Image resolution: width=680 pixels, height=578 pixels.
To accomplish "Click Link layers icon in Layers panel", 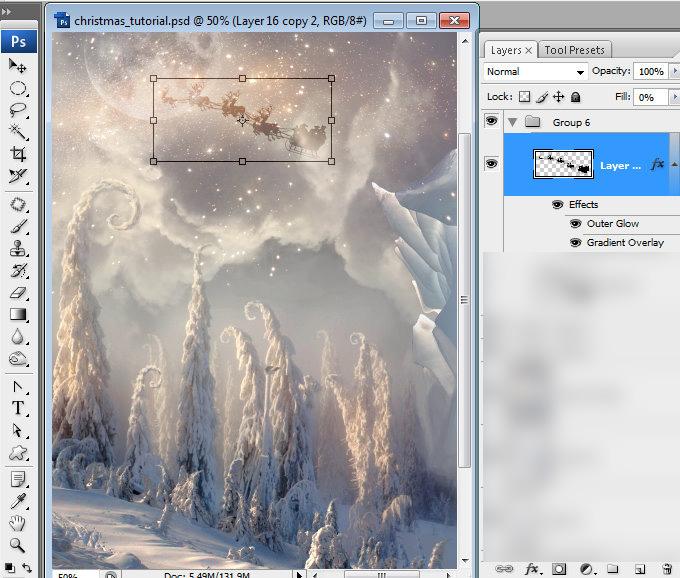I will point(503,568).
